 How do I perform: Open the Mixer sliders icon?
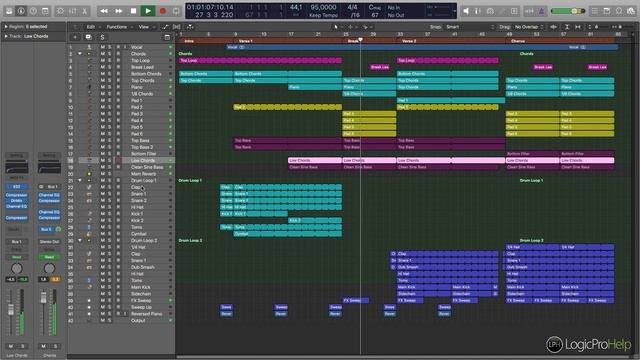click(x=73, y=11)
